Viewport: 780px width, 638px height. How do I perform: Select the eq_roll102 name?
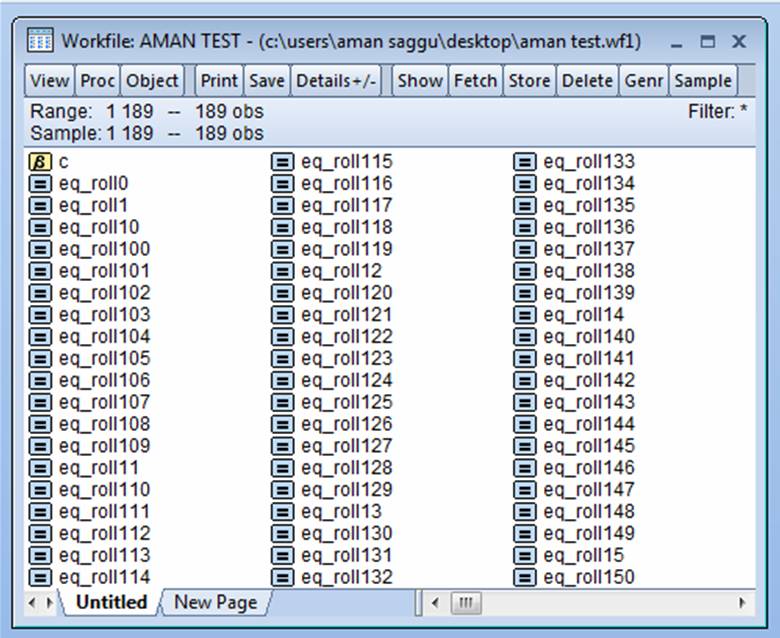click(x=104, y=293)
